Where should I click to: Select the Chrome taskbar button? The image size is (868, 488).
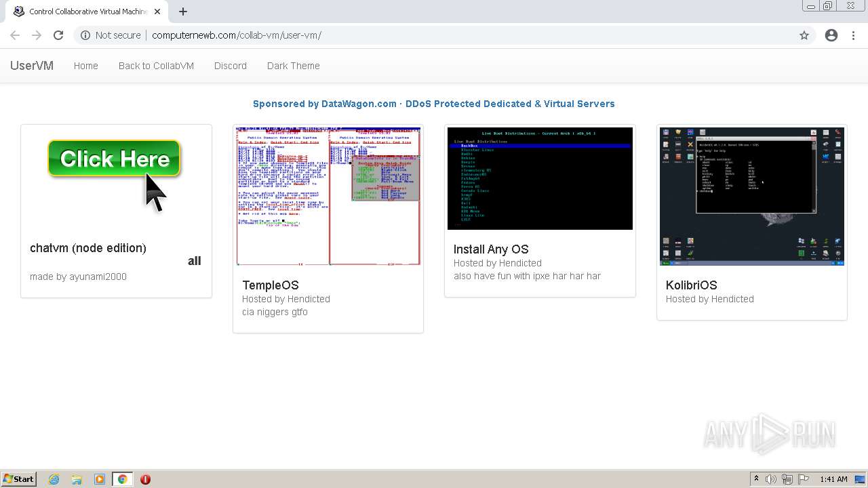pyautogui.click(x=123, y=479)
